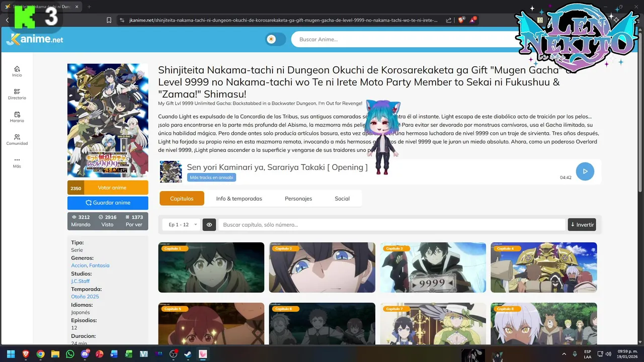Click the JKanime.net logo
Image resolution: width=644 pixels, height=362 pixels.
pyautogui.click(x=34, y=39)
